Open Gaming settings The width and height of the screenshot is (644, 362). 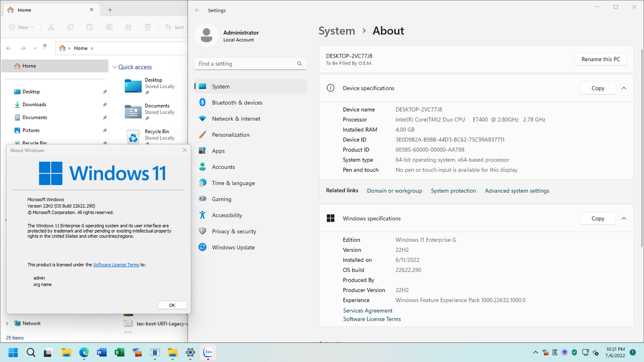[251, 199]
